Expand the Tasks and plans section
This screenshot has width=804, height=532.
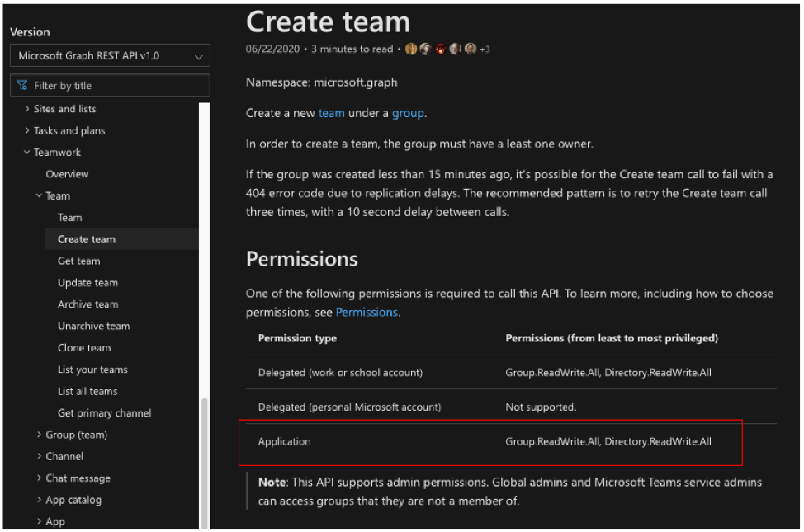(x=26, y=130)
